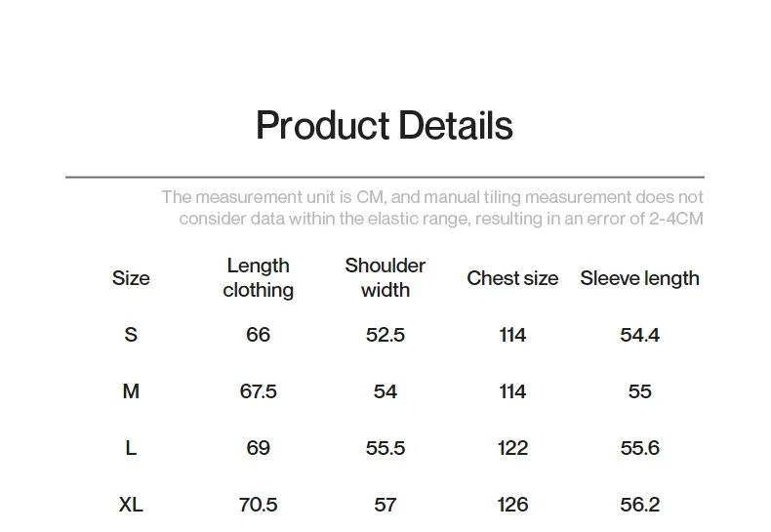771x532 pixels.
Task: Click the Chest size column header
Action: click(512, 278)
